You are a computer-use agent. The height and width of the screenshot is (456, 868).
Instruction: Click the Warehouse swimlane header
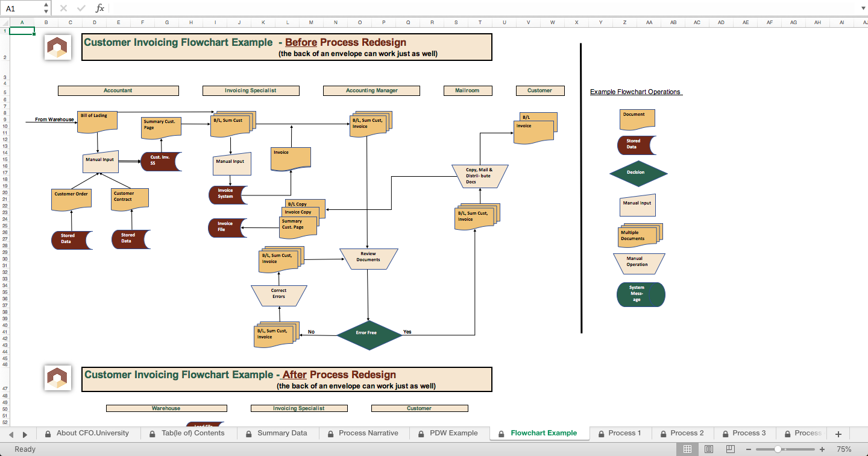(x=166, y=408)
